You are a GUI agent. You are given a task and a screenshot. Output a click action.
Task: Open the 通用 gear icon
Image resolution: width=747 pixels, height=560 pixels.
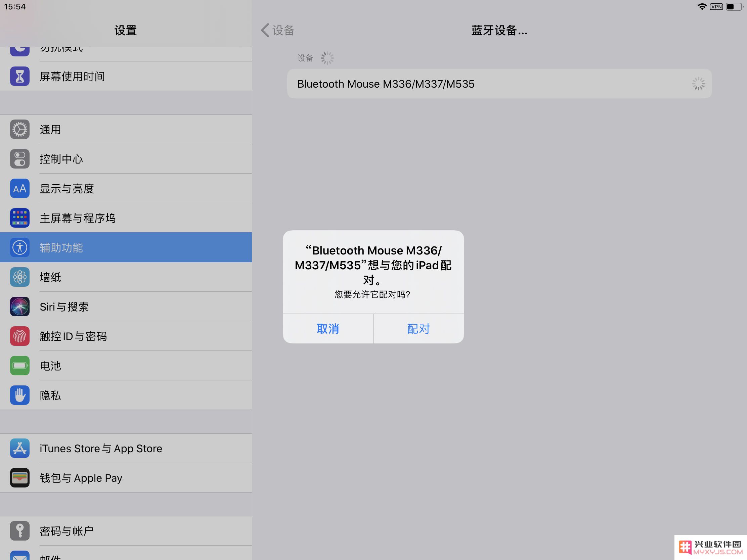click(19, 129)
